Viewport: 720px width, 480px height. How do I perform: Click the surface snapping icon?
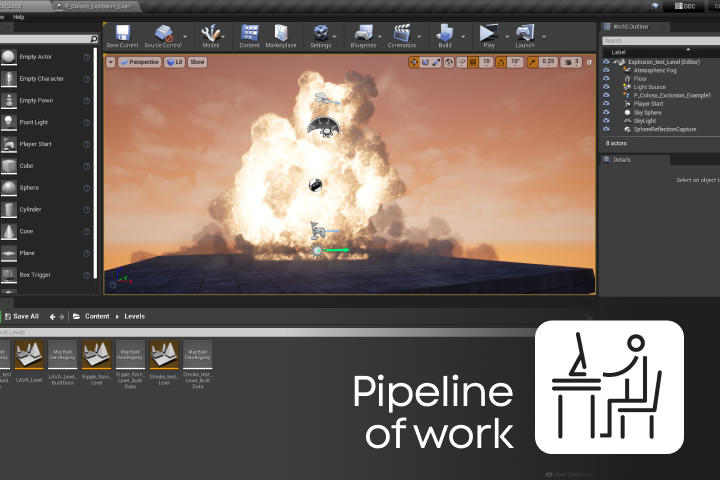click(462, 62)
